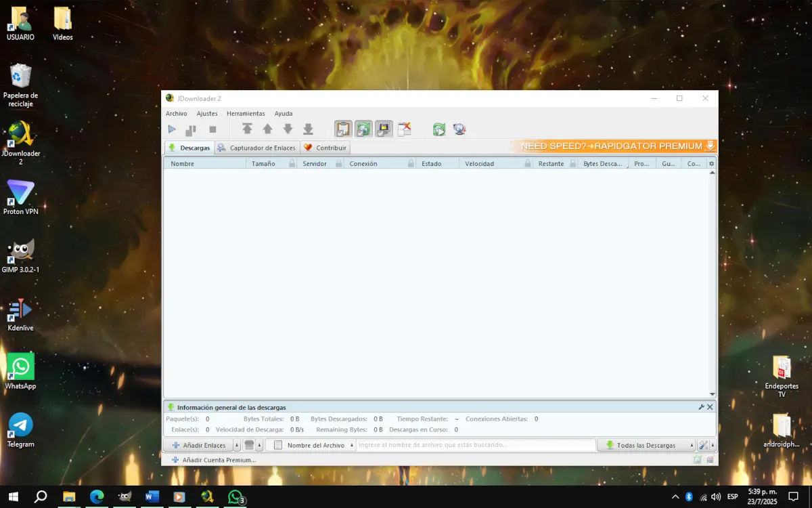Open the Herramientas menu

[246, 114]
